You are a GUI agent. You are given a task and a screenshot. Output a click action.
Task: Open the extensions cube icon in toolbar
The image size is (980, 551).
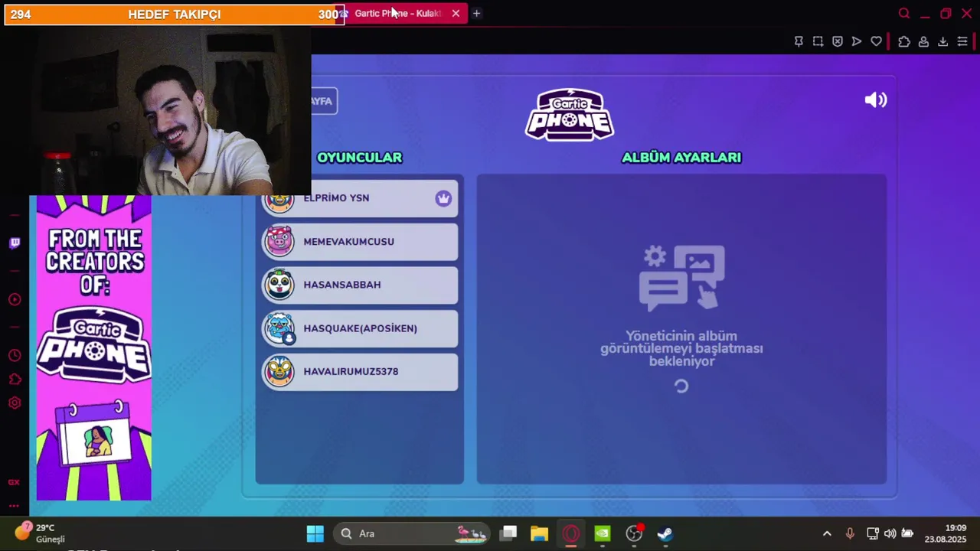pyautogui.click(x=904, y=41)
